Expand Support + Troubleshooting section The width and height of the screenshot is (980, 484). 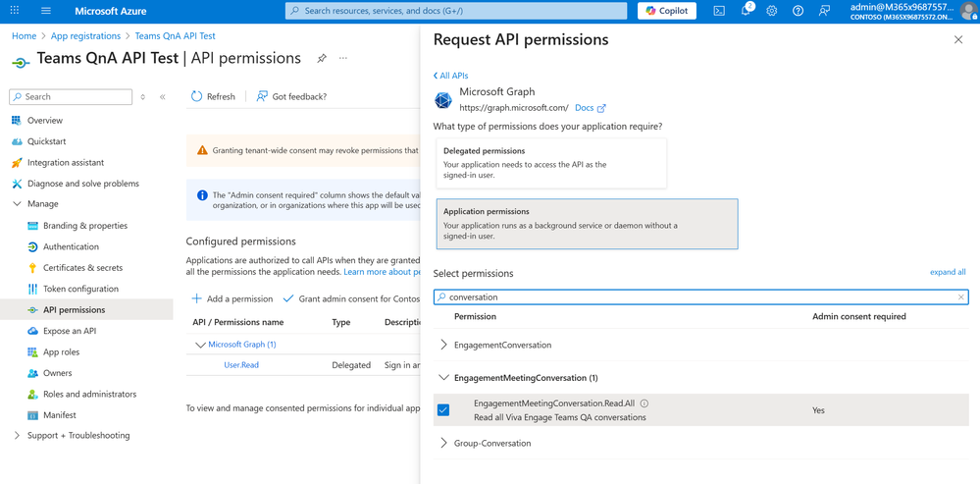click(x=17, y=435)
